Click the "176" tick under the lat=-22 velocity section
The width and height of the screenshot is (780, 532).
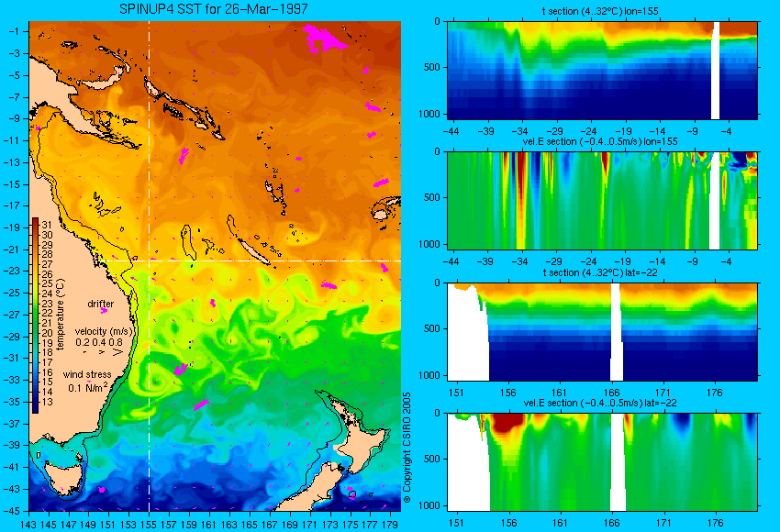[x=715, y=523]
